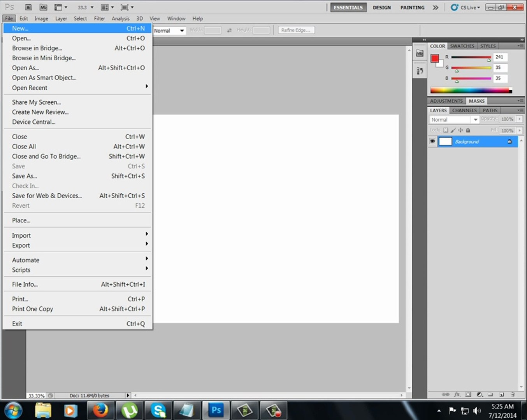Viewport: 527px width, 420px height.
Task: Create a new layer
Action: 502,394
